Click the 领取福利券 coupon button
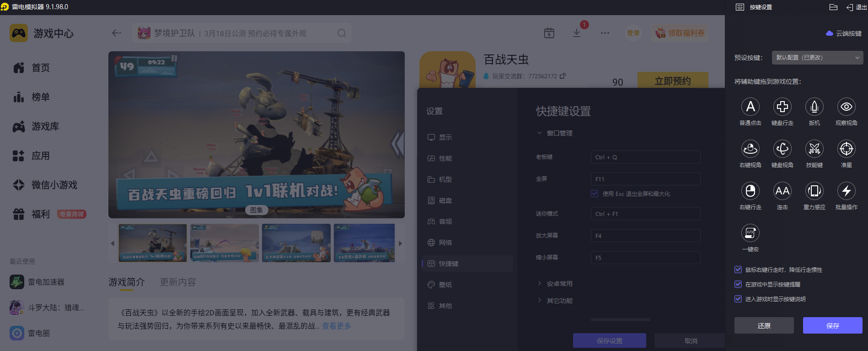Viewport: 868px width, 351px height. 680,33
